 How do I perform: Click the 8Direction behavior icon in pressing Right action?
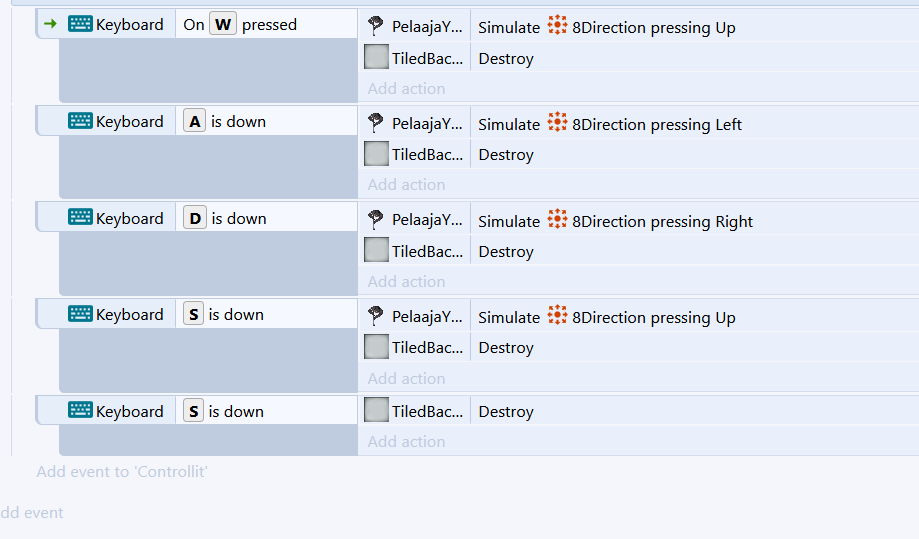click(x=557, y=219)
